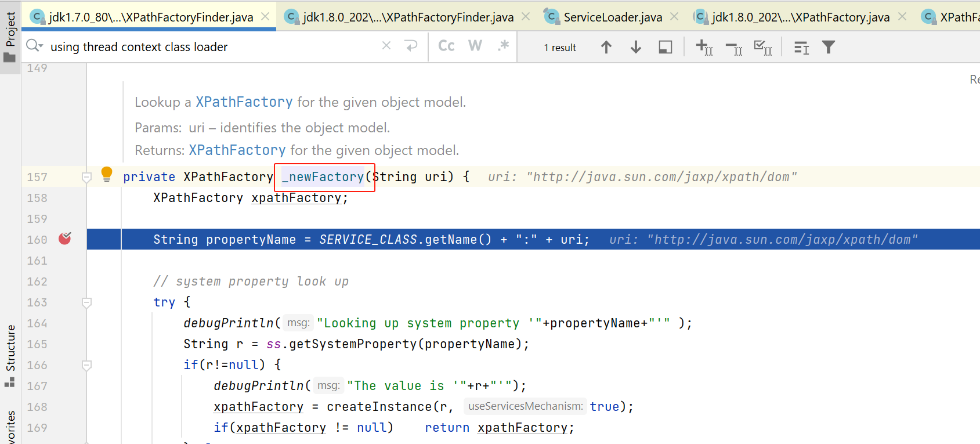Enable Regex search option
Viewport: 980px width, 444px height.
click(503, 46)
